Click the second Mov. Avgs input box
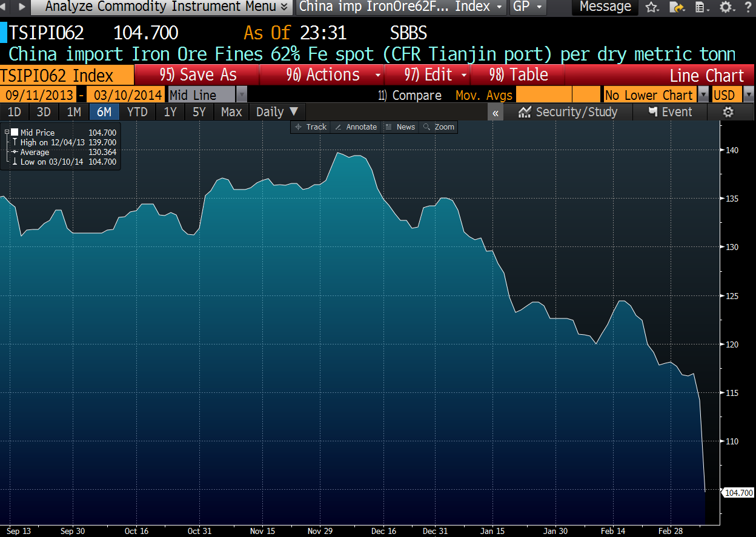Image resolution: width=756 pixels, height=537 pixels. [586, 95]
